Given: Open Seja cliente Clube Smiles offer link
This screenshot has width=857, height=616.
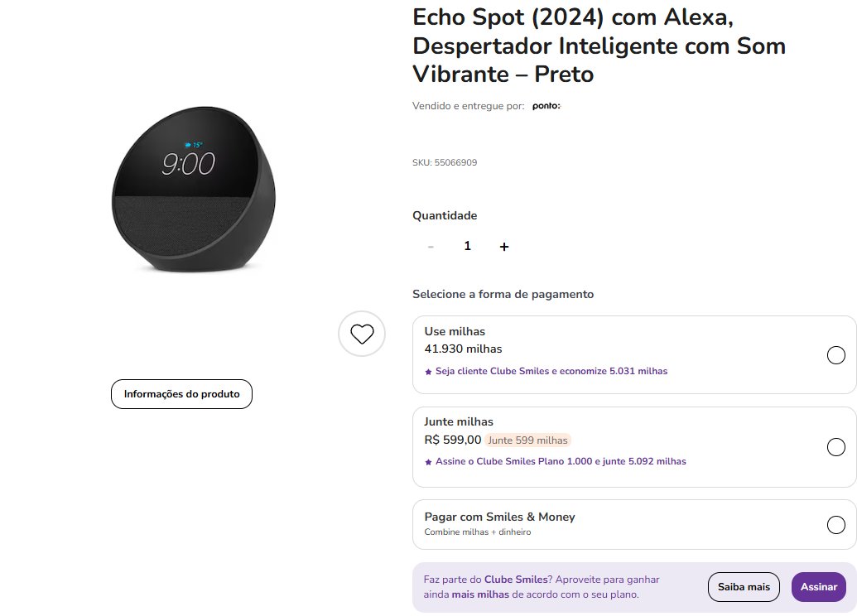Looking at the screenshot, I should (x=551, y=371).
